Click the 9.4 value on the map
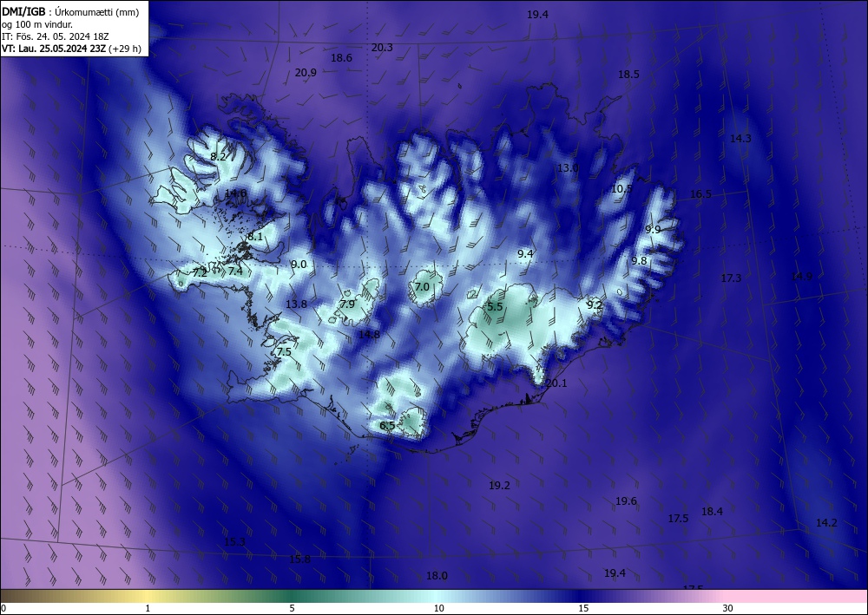 (x=525, y=253)
